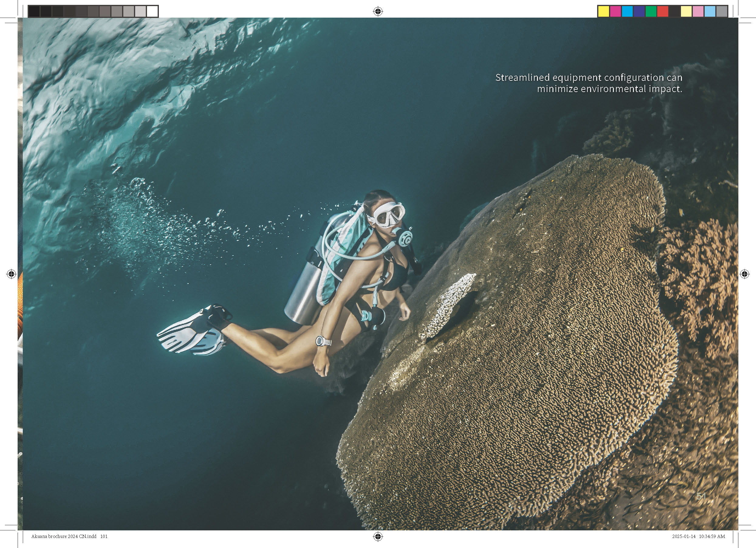The width and height of the screenshot is (756, 548).
Task: Click the left edge registration mark
Action: click(x=11, y=274)
